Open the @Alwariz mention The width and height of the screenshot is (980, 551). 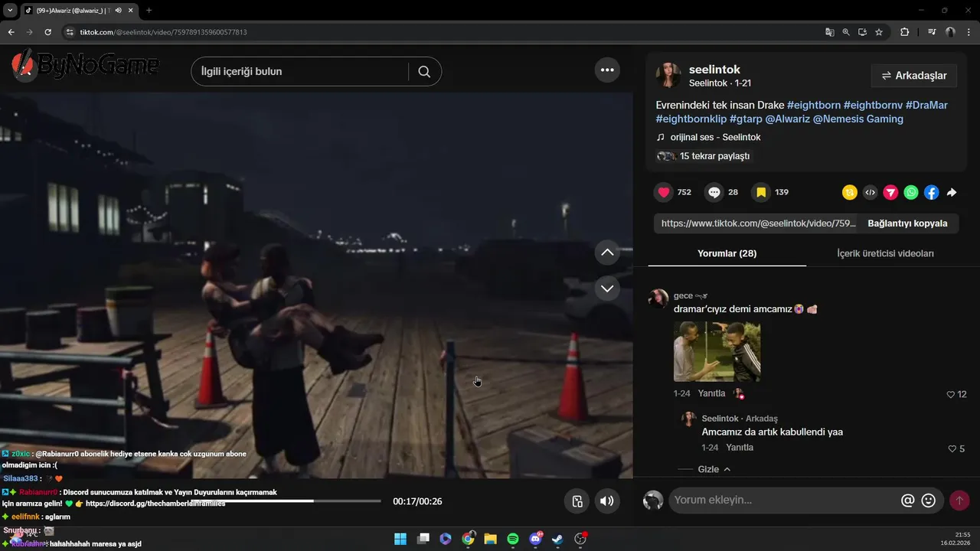(787, 119)
